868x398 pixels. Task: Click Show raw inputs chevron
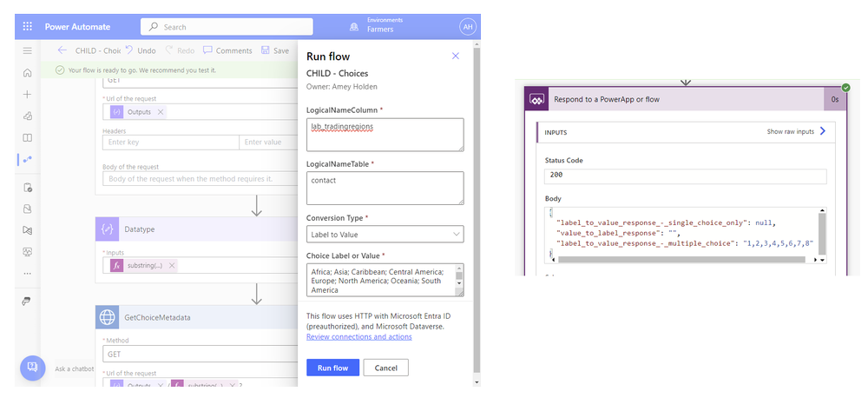click(x=823, y=131)
